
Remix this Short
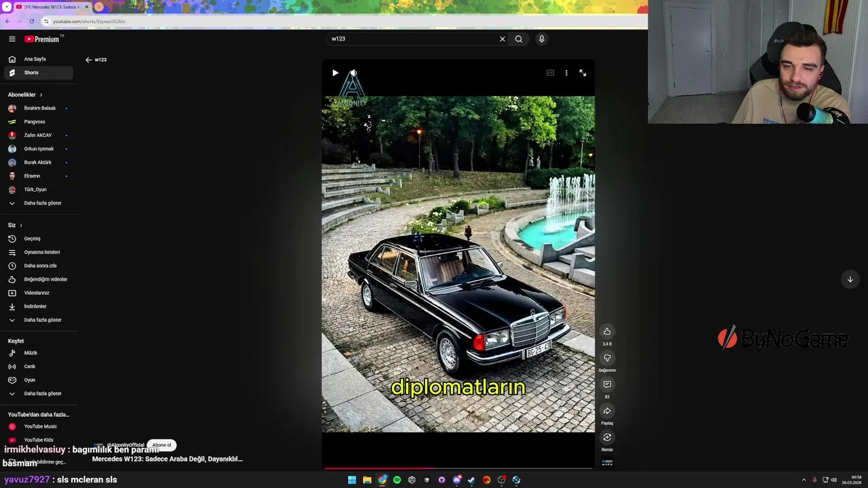(607, 437)
